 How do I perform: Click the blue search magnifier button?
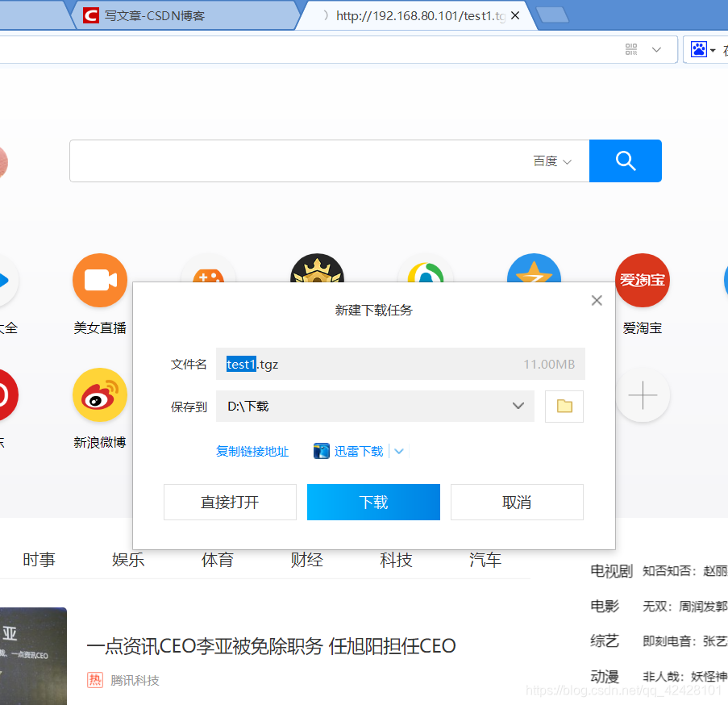(625, 161)
